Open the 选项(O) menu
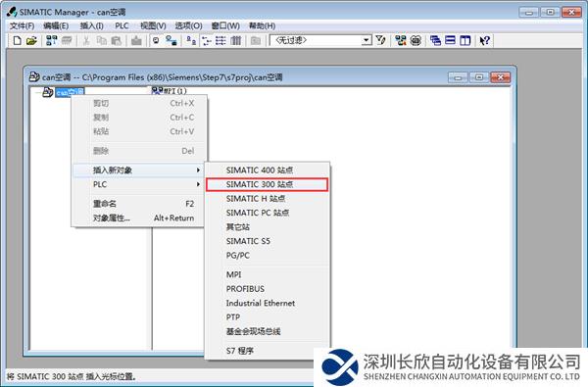Image resolution: width=588 pixels, height=387 pixels. coord(188,25)
